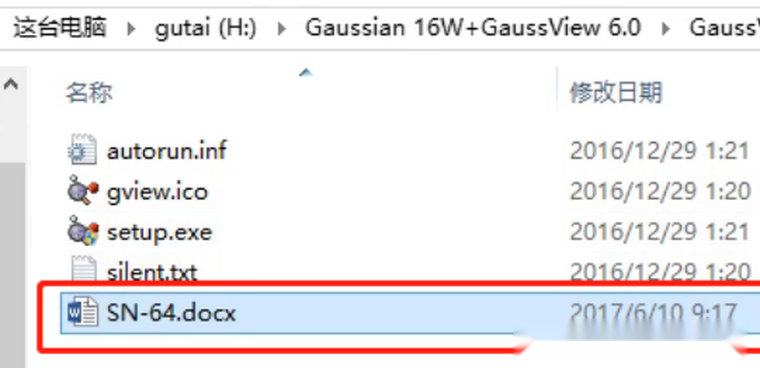Click the gview.ico file icon
760x368 pixels.
tap(83, 191)
